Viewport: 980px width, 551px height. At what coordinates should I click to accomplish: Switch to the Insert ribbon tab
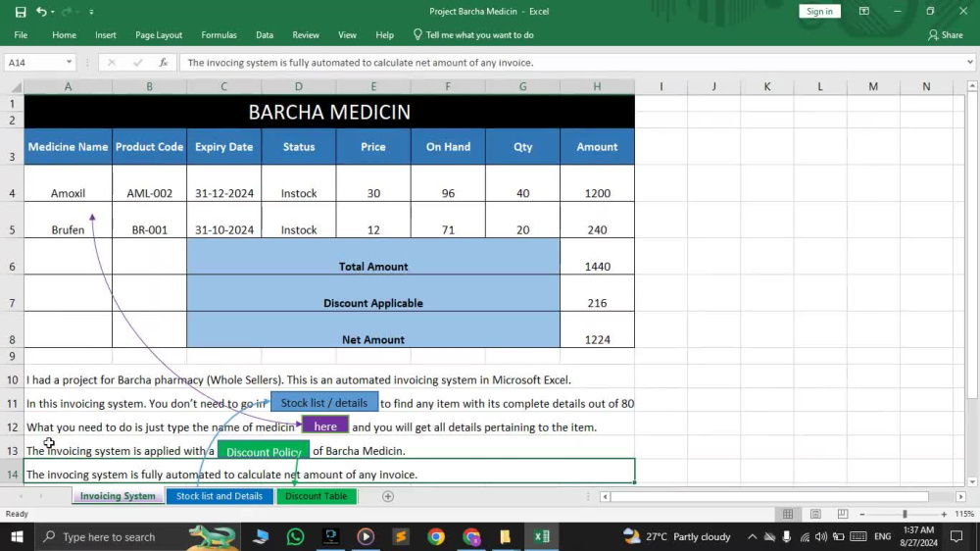point(106,35)
